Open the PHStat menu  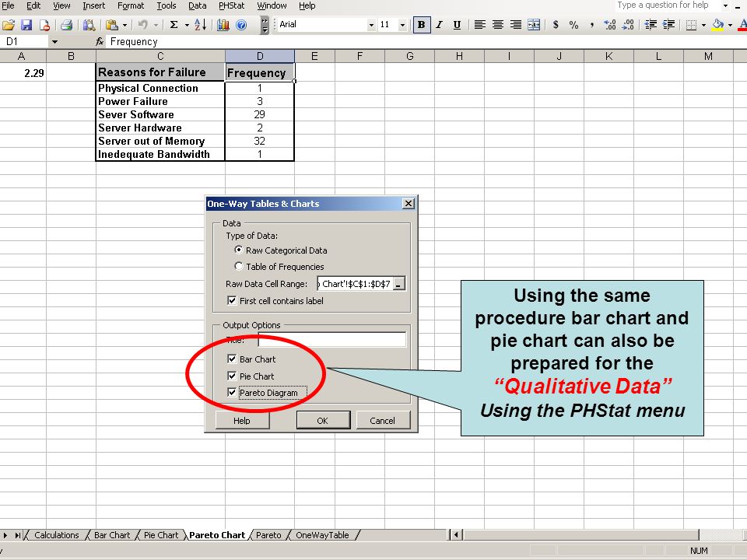point(231,5)
